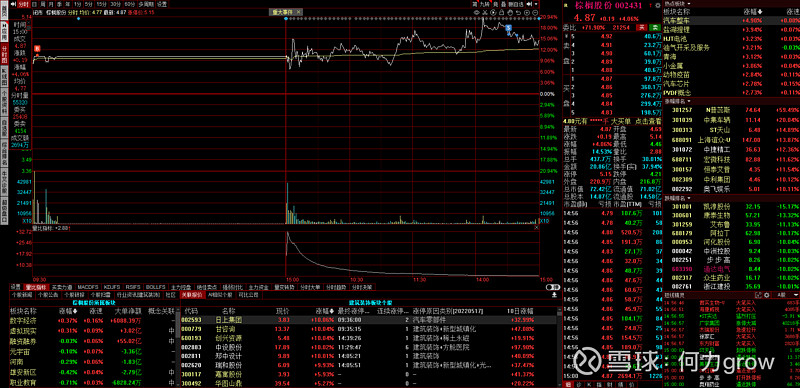Open the 热点板块 dropdown arrow

coord(689,4)
